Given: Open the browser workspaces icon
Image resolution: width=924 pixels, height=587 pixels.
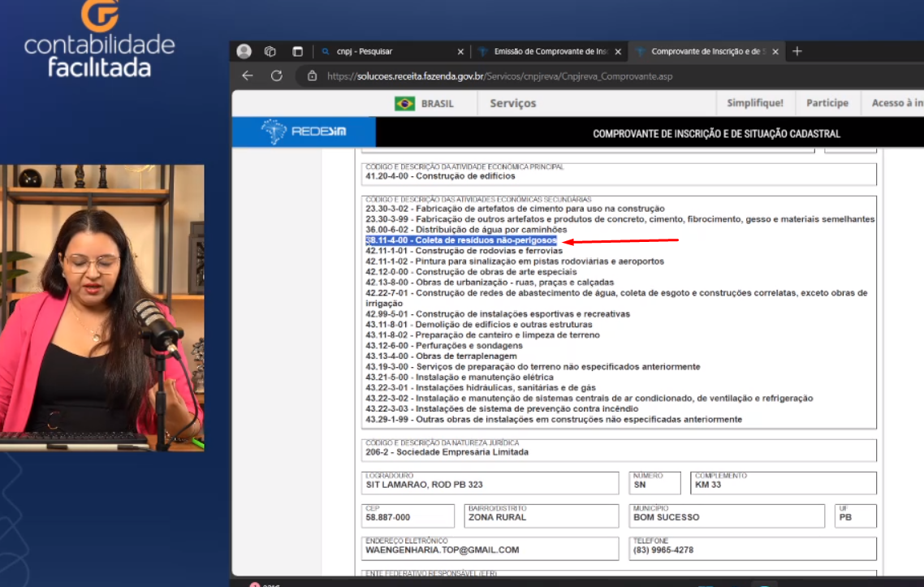Looking at the screenshot, I should point(270,51).
